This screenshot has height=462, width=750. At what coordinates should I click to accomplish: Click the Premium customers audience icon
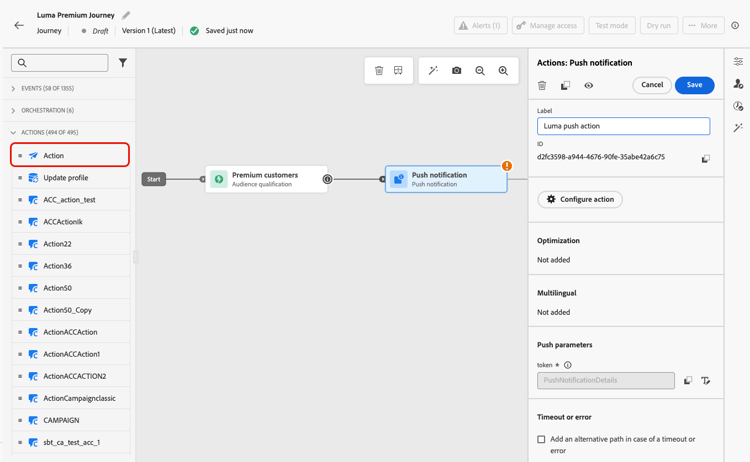[219, 179]
